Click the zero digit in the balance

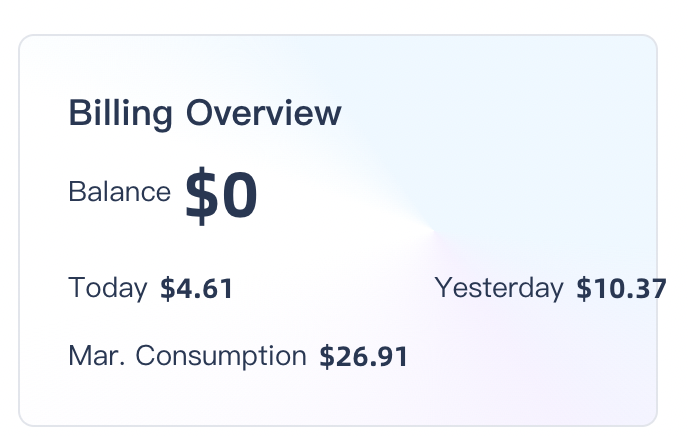240,196
